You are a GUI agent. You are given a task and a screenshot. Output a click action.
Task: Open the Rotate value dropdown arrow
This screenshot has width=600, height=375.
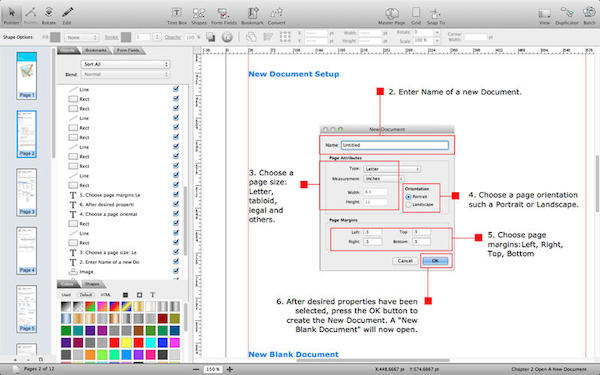click(437, 33)
